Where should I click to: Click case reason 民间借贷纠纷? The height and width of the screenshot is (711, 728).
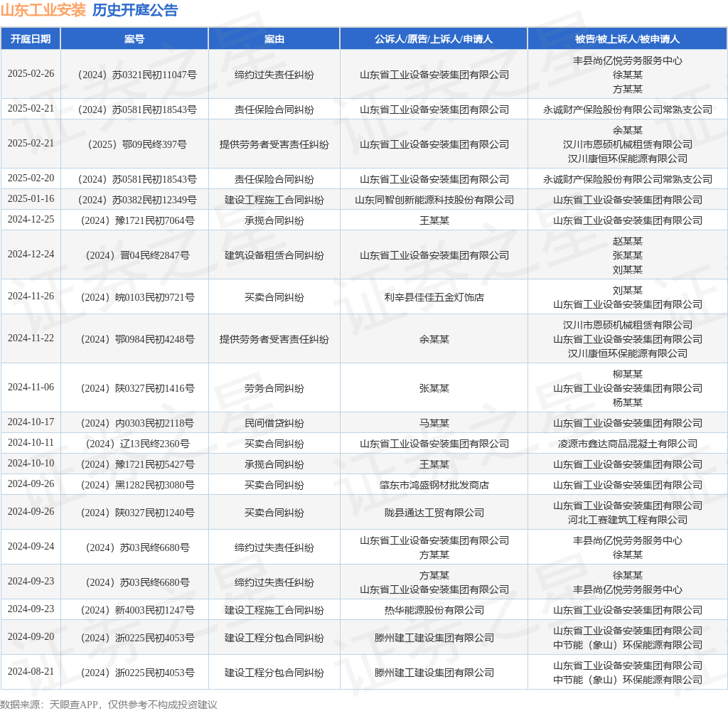(274, 423)
